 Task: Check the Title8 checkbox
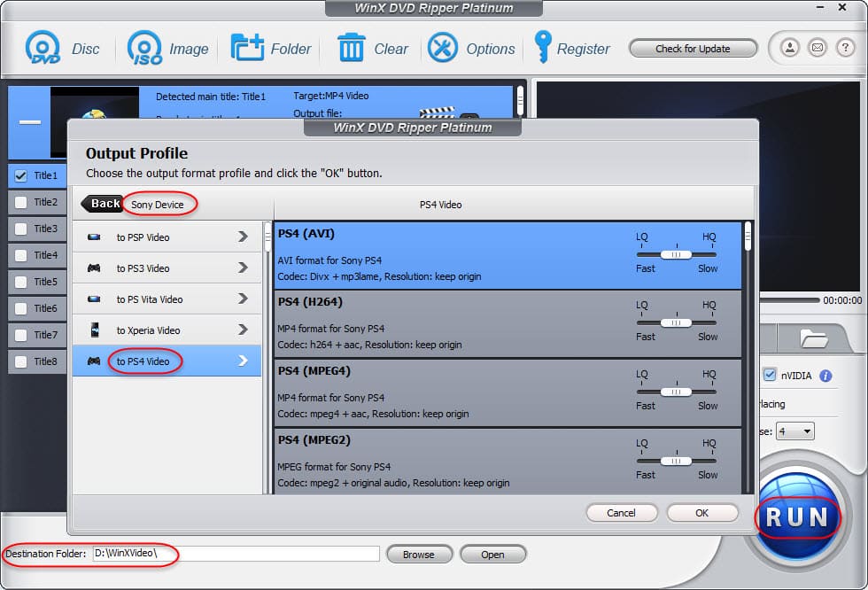[21, 362]
